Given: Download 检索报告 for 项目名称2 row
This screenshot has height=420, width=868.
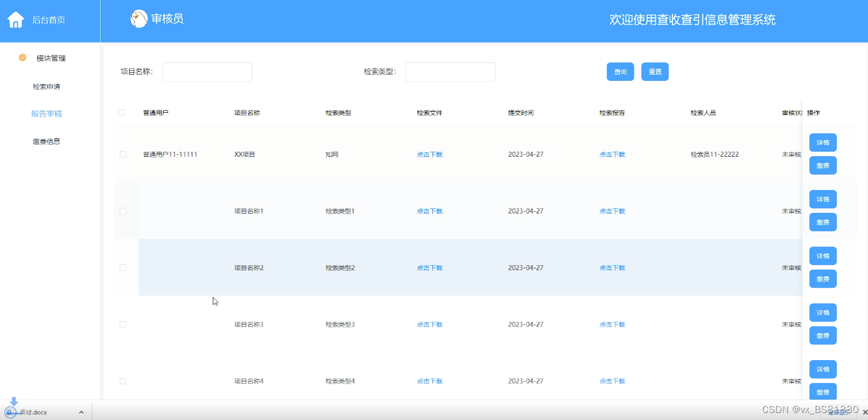Looking at the screenshot, I should coord(612,268).
